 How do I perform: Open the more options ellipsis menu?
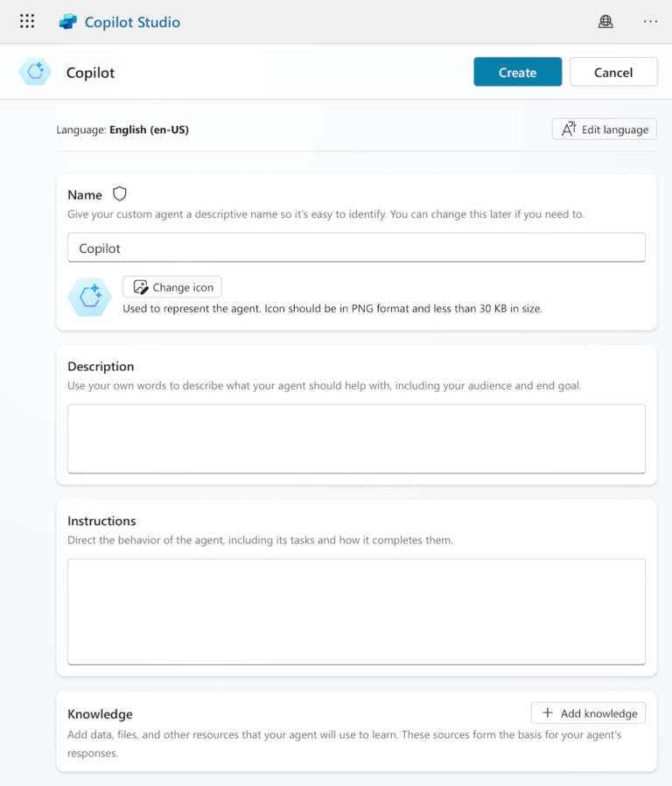coord(650,22)
